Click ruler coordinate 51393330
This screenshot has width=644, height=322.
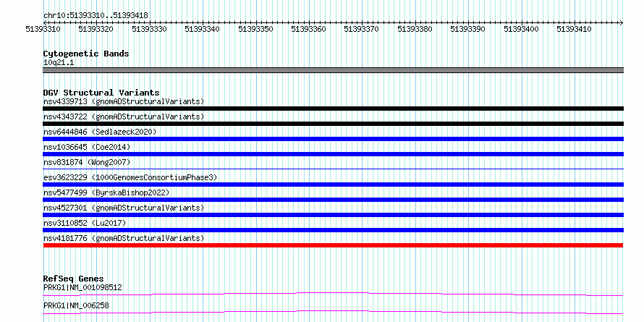point(150,29)
